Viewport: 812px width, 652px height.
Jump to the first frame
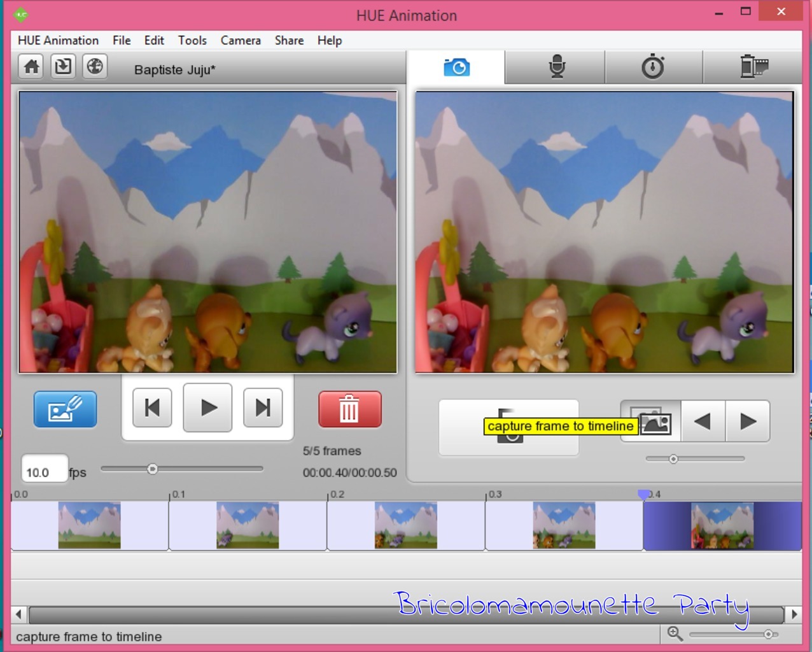pyautogui.click(x=152, y=407)
